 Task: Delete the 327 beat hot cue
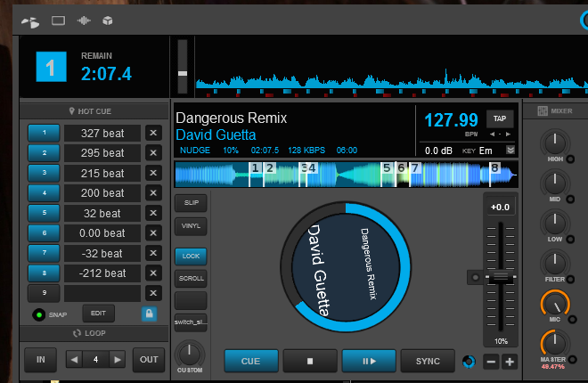[x=153, y=133]
